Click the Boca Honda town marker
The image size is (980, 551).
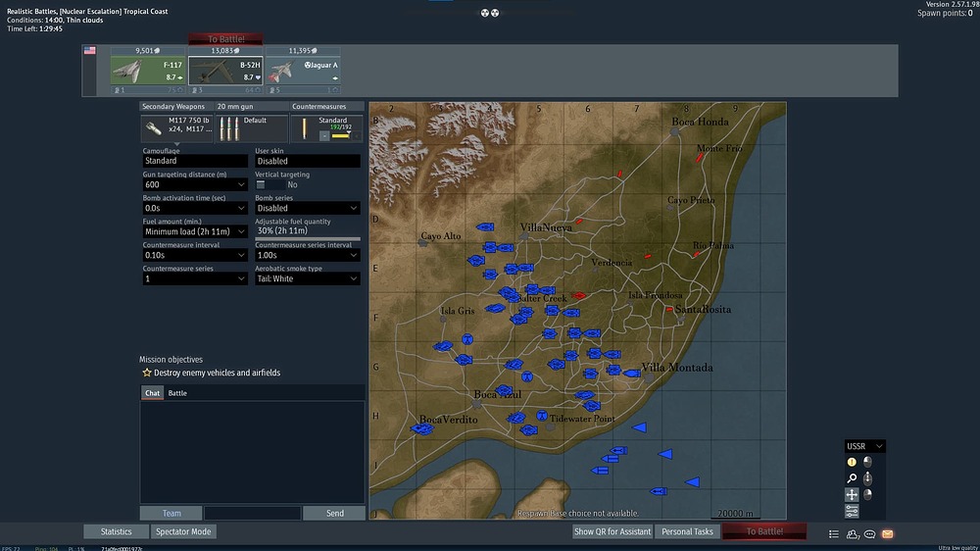[x=674, y=132]
